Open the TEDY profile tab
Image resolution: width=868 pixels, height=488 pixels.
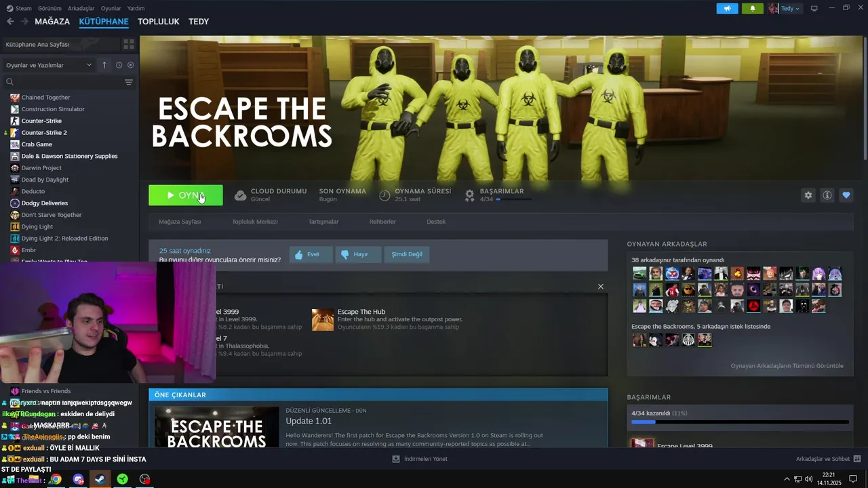[199, 22]
